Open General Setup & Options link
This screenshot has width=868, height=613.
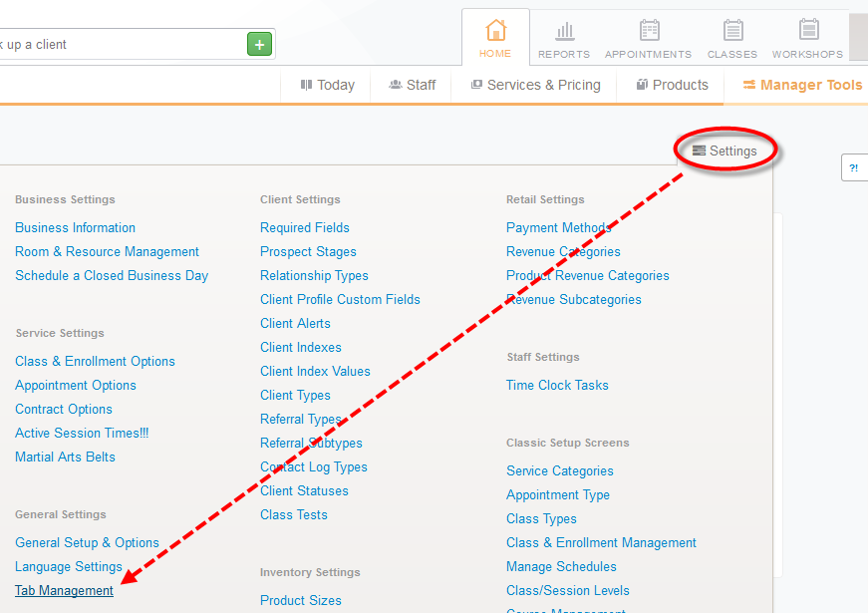click(87, 542)
